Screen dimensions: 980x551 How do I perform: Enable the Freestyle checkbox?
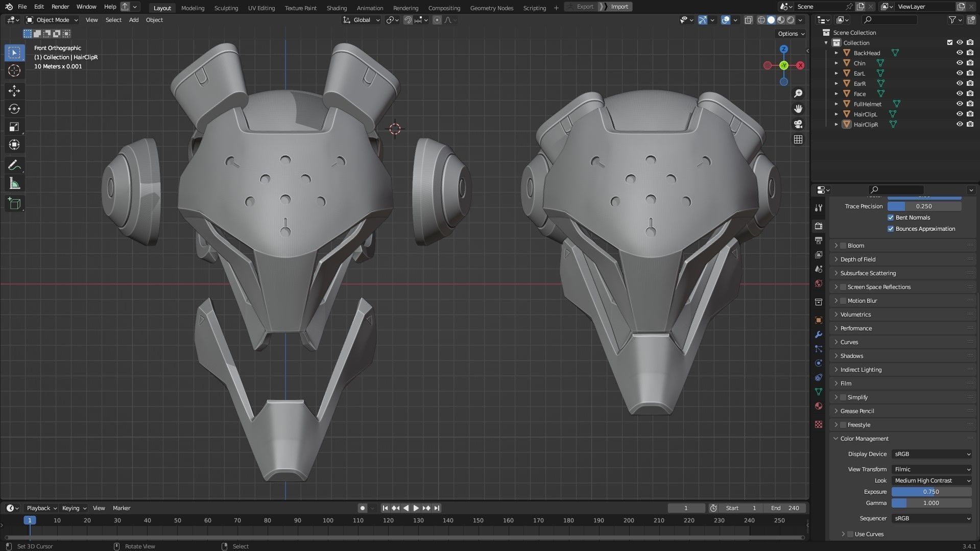pos(843,425)
